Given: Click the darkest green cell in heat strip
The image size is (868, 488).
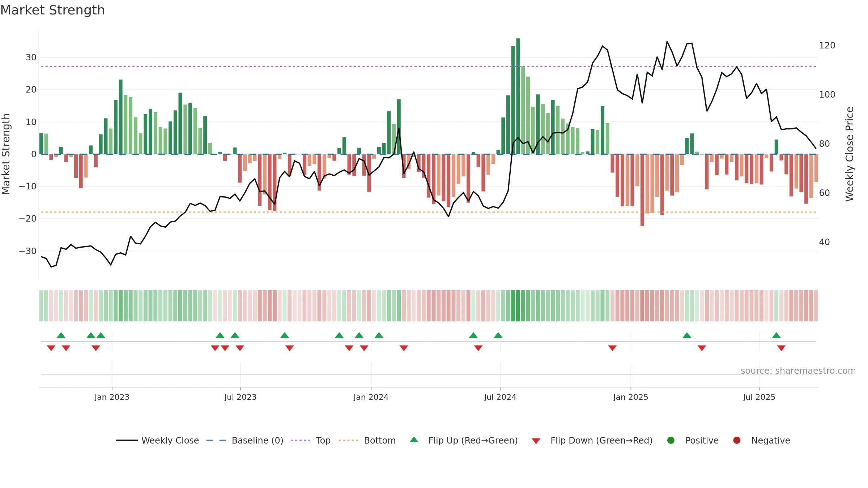Looking at the screenshot, I should coord(518,306).
